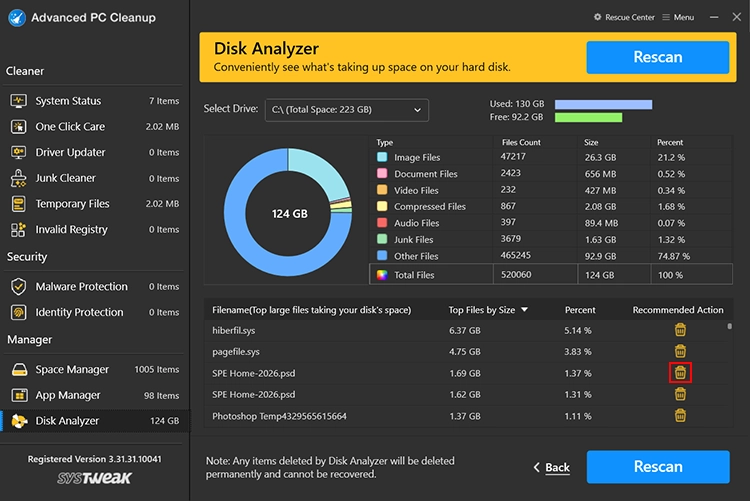Open Rescue Center
The image size is (750, 501).
625,17
